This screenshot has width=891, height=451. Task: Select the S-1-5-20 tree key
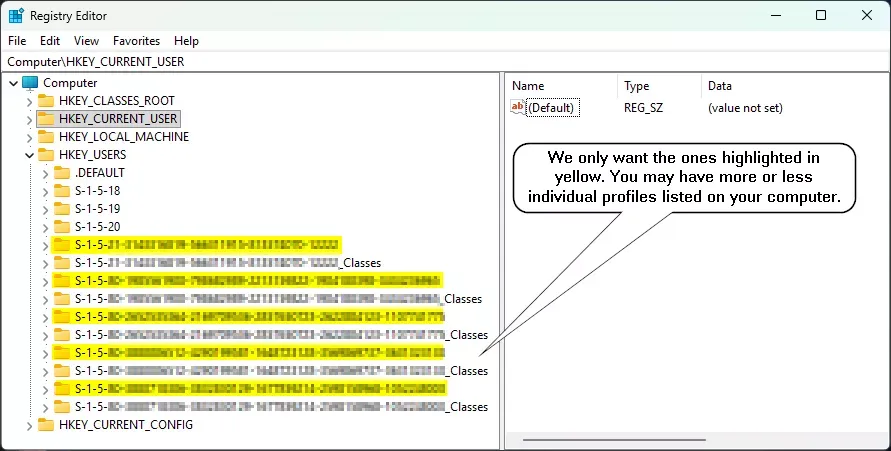(97, 227)
